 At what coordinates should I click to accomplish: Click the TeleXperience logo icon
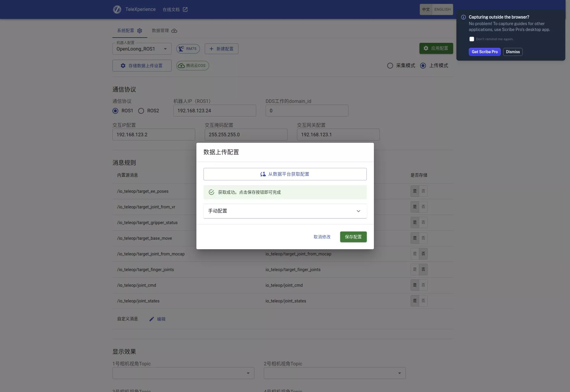(x=117, y=9)
